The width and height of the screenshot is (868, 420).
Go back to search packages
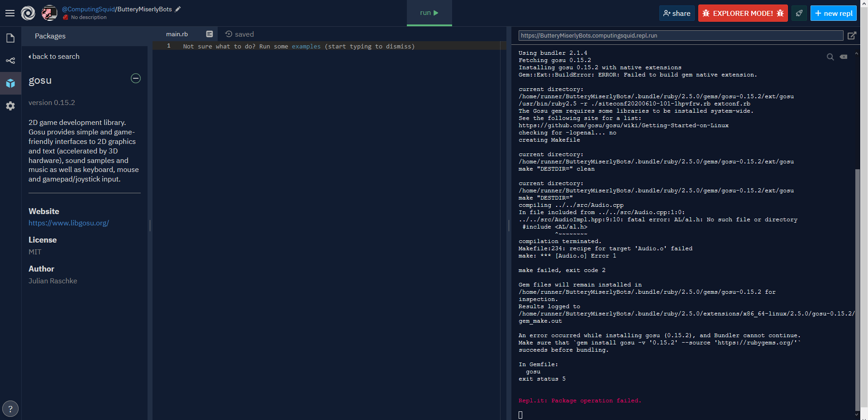[x=54, y=56]
